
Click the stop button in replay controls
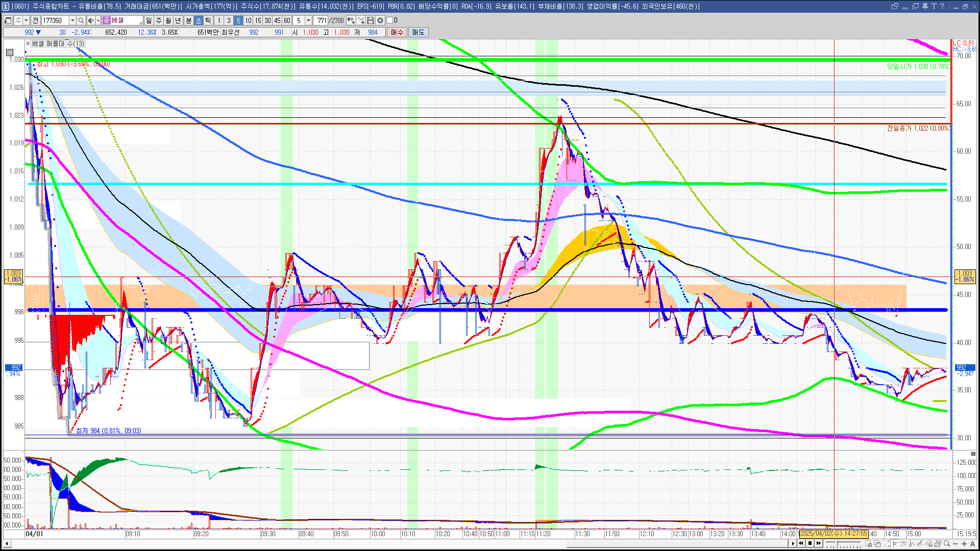[x=810, y=543]
